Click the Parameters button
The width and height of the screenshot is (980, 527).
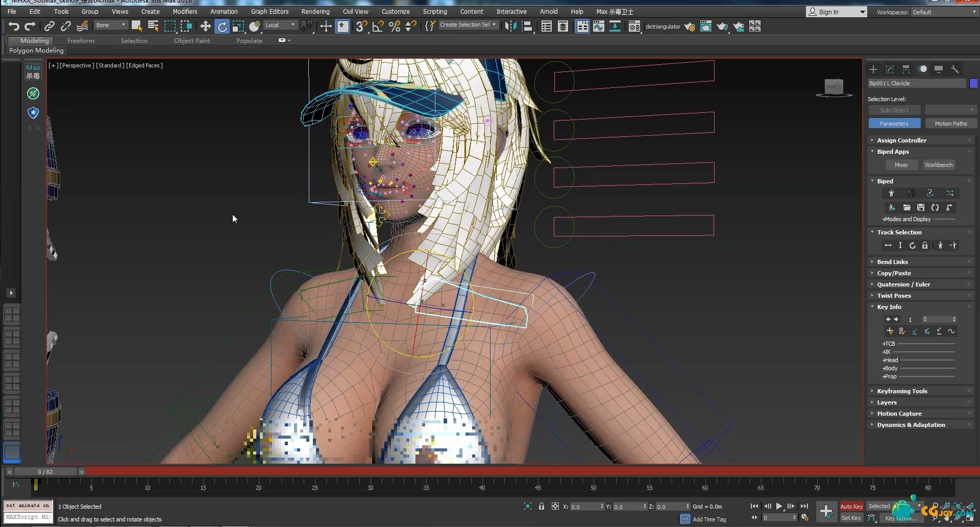coord(894,124)
